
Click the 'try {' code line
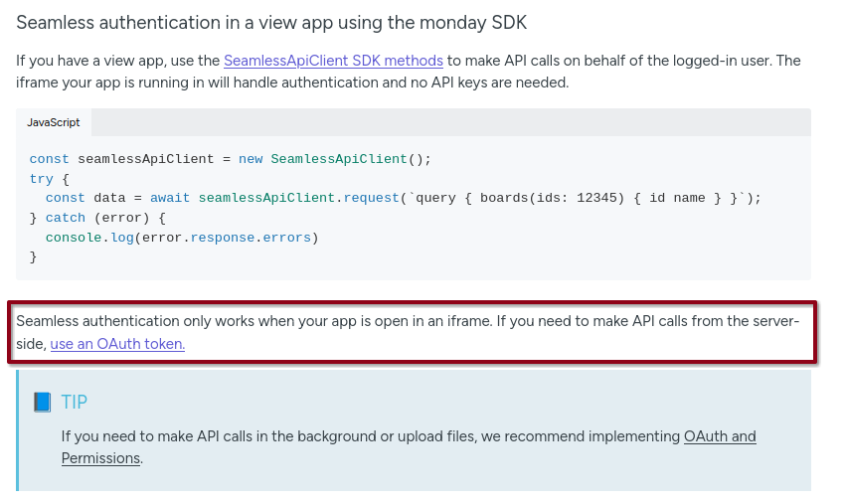pyautogui.click(x=49, y=178)
